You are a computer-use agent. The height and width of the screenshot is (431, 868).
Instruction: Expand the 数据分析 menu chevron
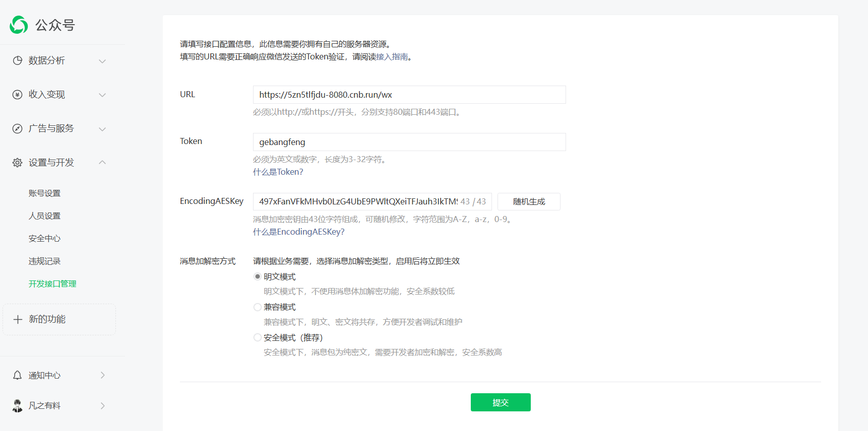(102, 61)
